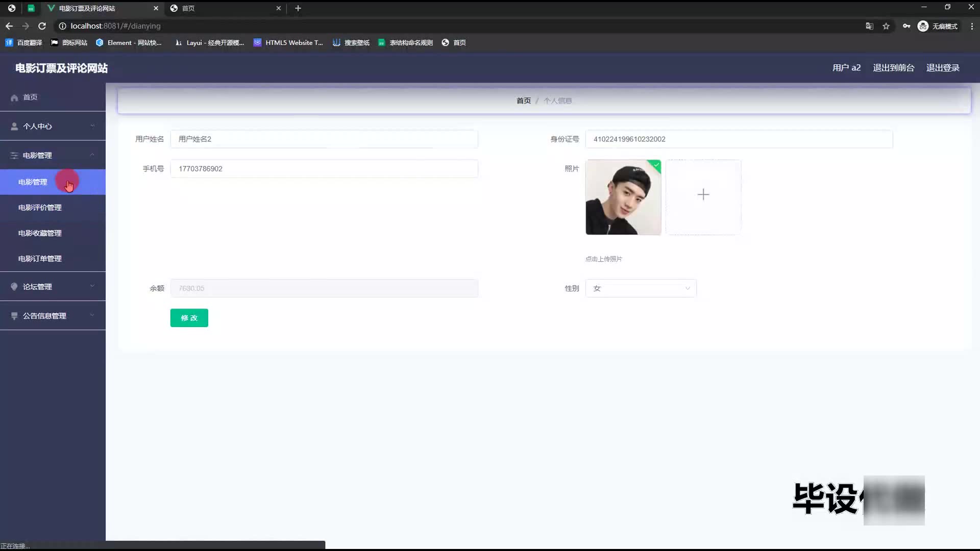
Task: Click the 电影订票及评论网站 site title
Action: click(x=61, y=68)
